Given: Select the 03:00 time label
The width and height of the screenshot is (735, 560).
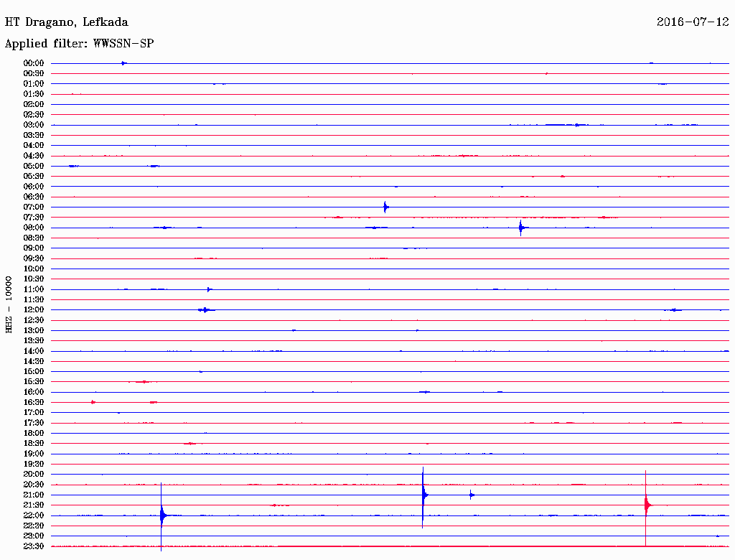Looking at the screenshot, I should 34,125.
